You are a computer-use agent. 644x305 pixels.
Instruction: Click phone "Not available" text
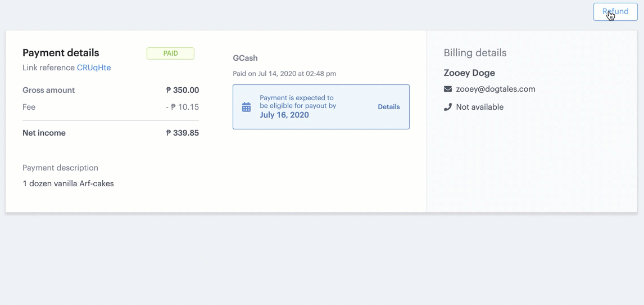point(479,107)
